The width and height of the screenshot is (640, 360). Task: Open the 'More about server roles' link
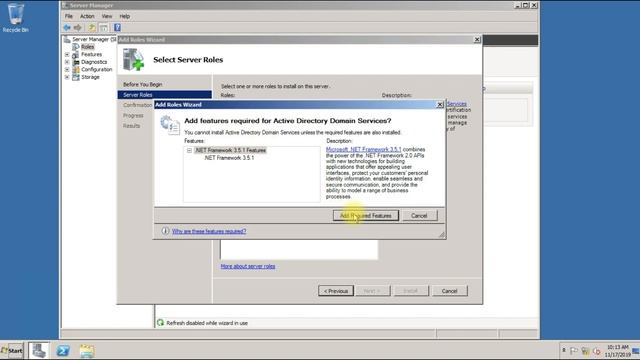click(x=248, y=266)
